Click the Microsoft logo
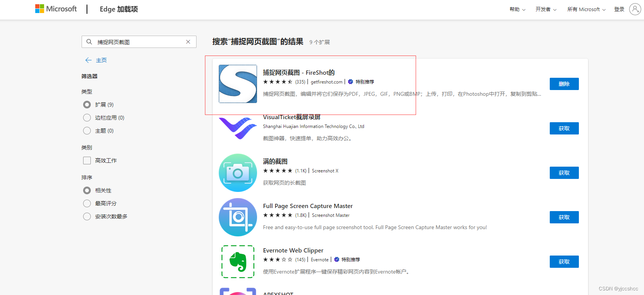The image size is (644, 295). pyautogui.click(x=56, y=9)
